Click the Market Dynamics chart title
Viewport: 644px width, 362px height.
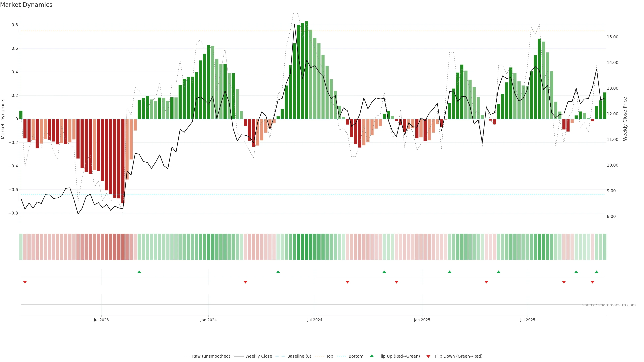click(x=26, y=5)
